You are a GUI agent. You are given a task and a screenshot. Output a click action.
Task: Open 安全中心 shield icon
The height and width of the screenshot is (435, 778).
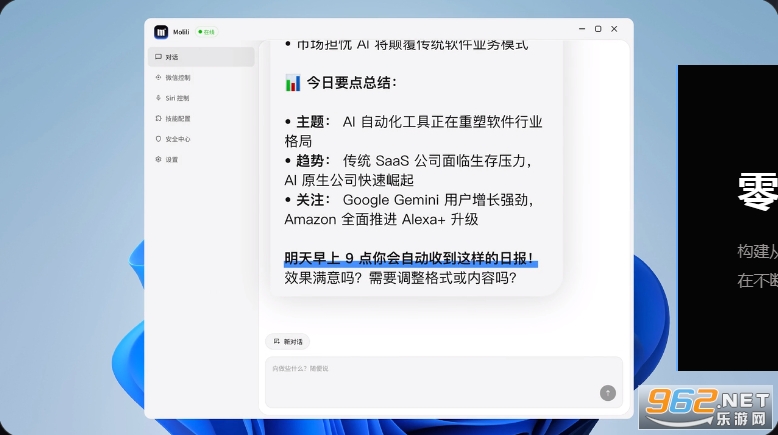coord(158,139)
